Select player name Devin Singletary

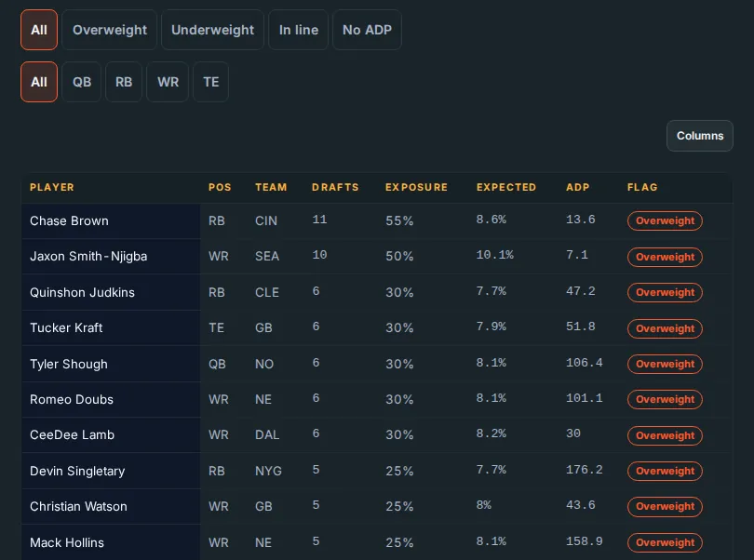coord(77,471)
